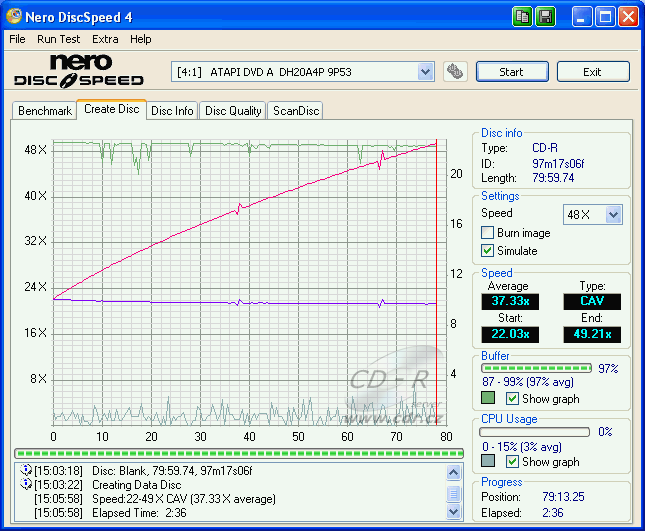Open the File menu
This screenshot has width=645, height=531.
[17, 39]
